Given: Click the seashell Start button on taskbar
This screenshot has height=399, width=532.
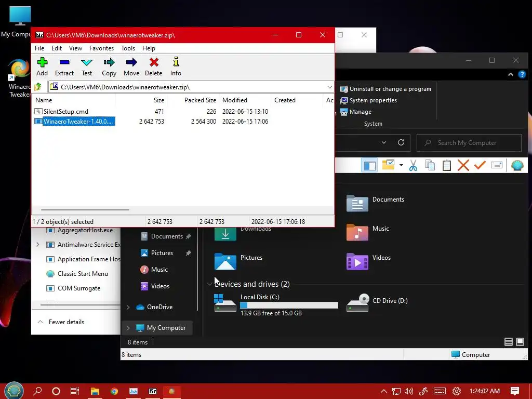Looking at the screenshot, I should point(14,391).
